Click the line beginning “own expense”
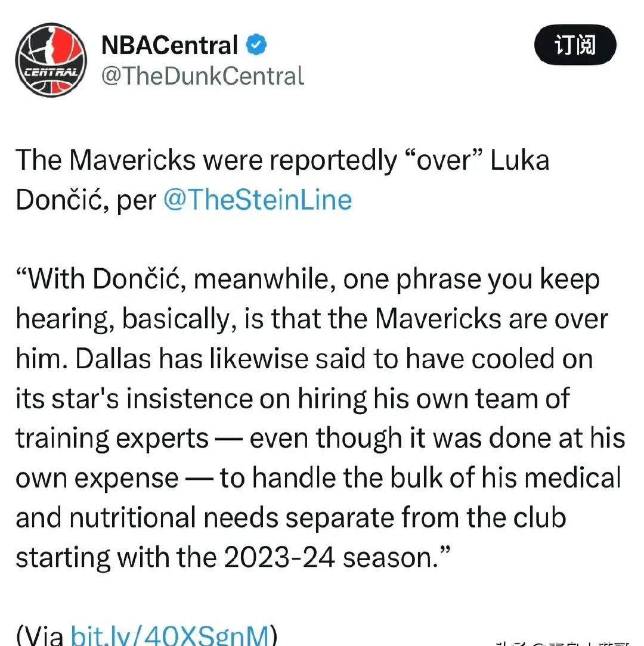Viewport: 644px width, 646px height. click(x=318, y=478)
